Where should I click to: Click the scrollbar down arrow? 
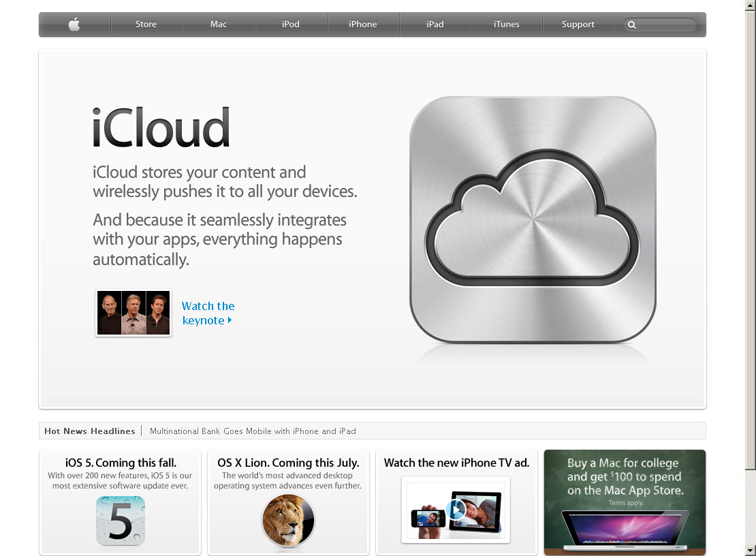750,550
